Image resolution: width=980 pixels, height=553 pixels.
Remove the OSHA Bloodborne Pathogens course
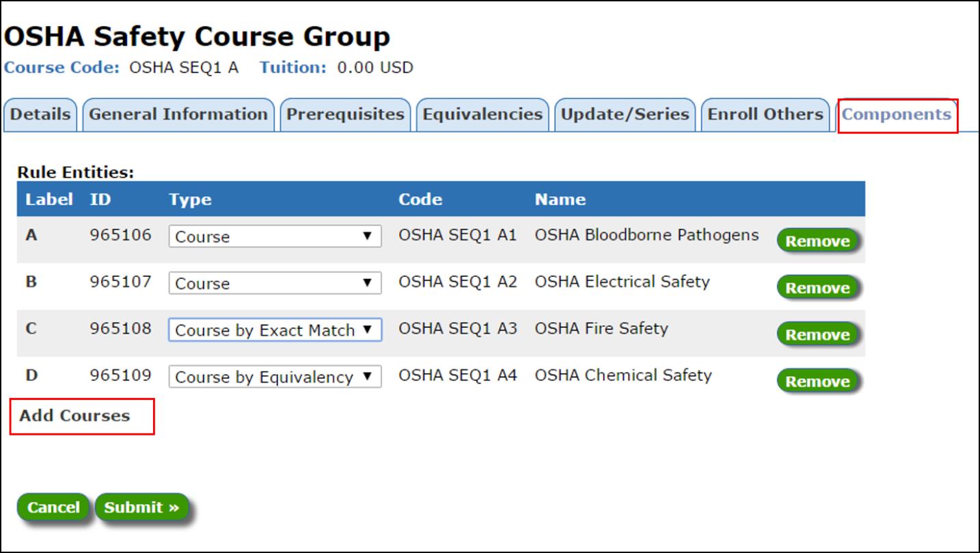(817, 241)
